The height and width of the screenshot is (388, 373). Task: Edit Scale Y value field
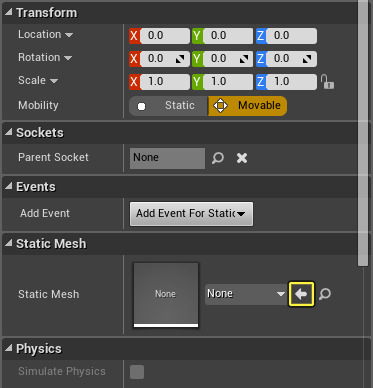228,82
